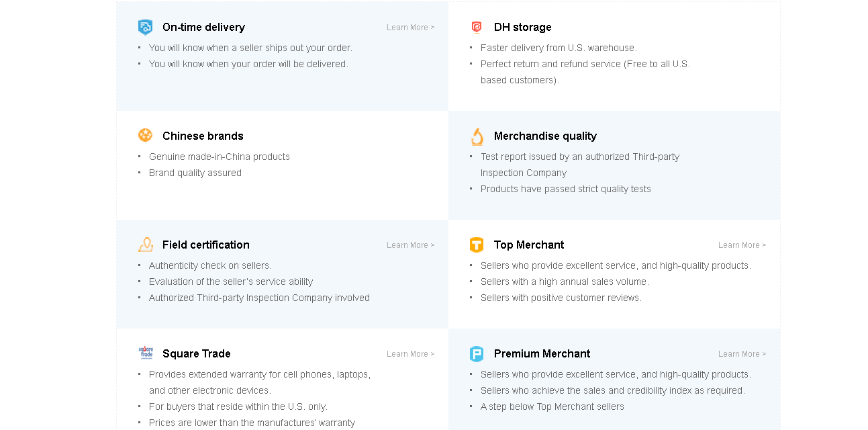Screen dimensions: 868x430
Task: Click the Field certification location icon
Action: point(145,245)
